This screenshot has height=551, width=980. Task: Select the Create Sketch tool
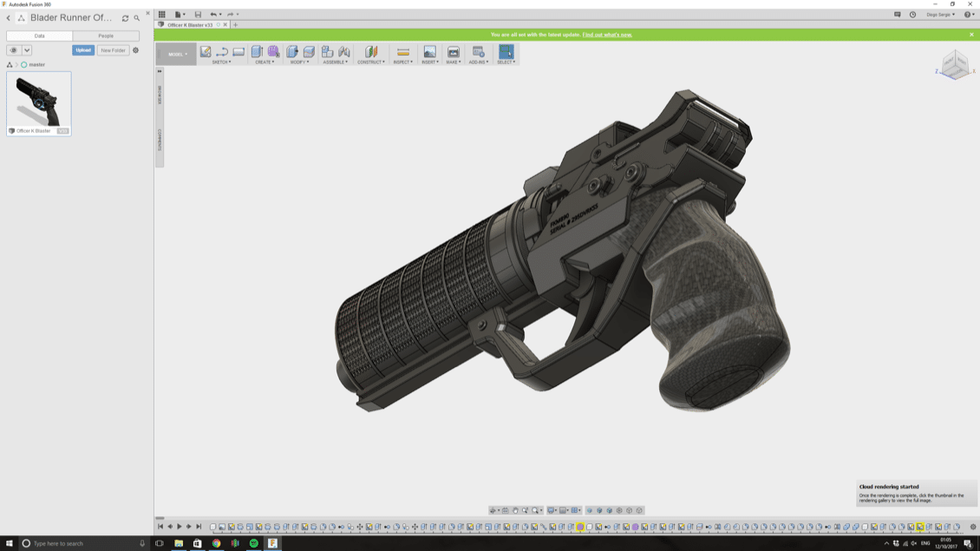206,52
